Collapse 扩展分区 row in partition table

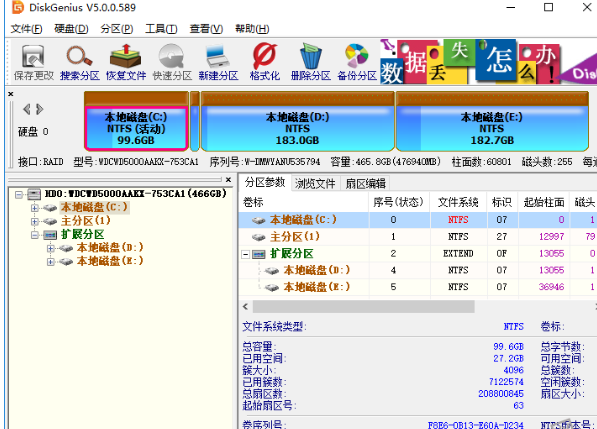(x=246, y=254)
